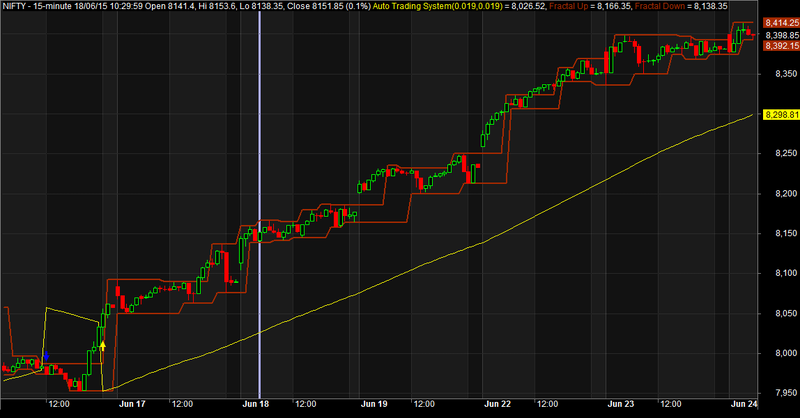
Task: Click the NIFTY - 15-minute chart title
Action: (x=36, y=6)
